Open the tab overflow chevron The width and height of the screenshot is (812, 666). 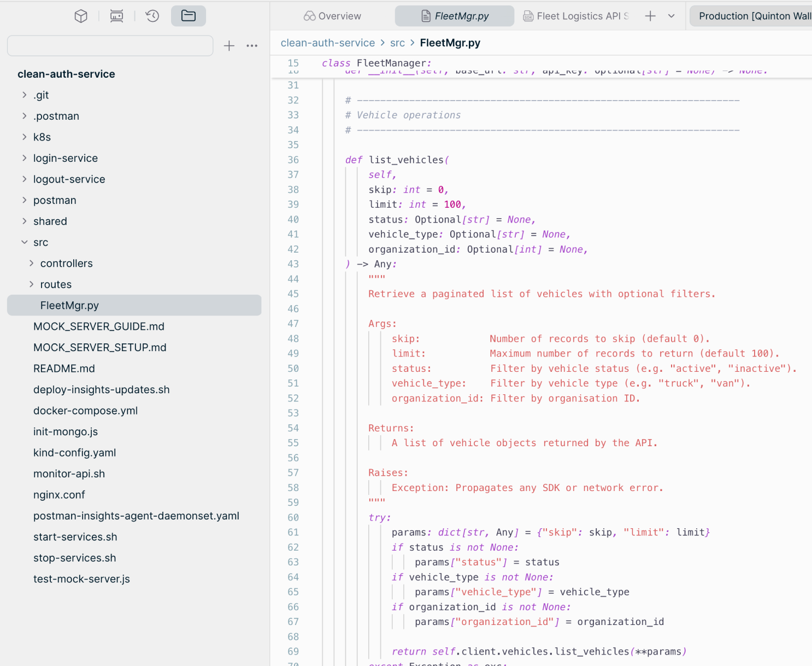click(670, 16)
